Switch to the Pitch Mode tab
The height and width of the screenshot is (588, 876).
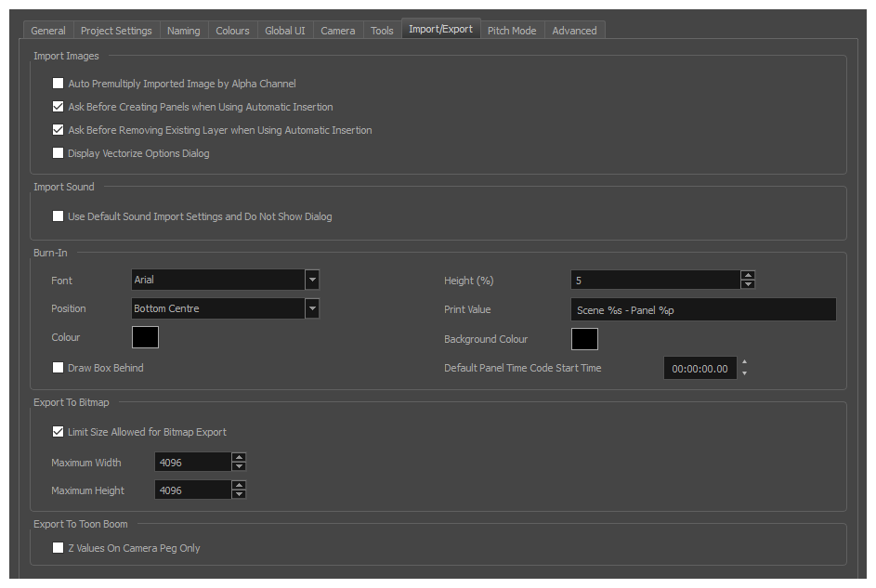(x=512, y=31)
